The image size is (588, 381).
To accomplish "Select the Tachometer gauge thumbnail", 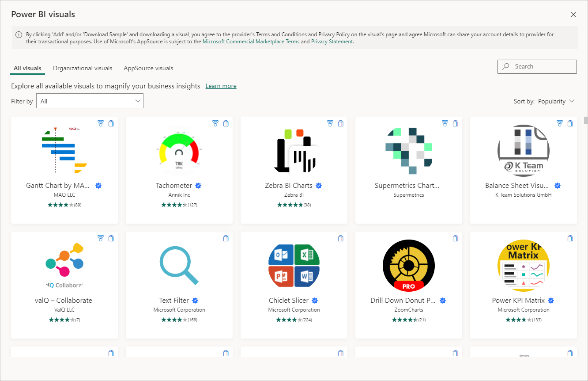I will tap(179, 152).
